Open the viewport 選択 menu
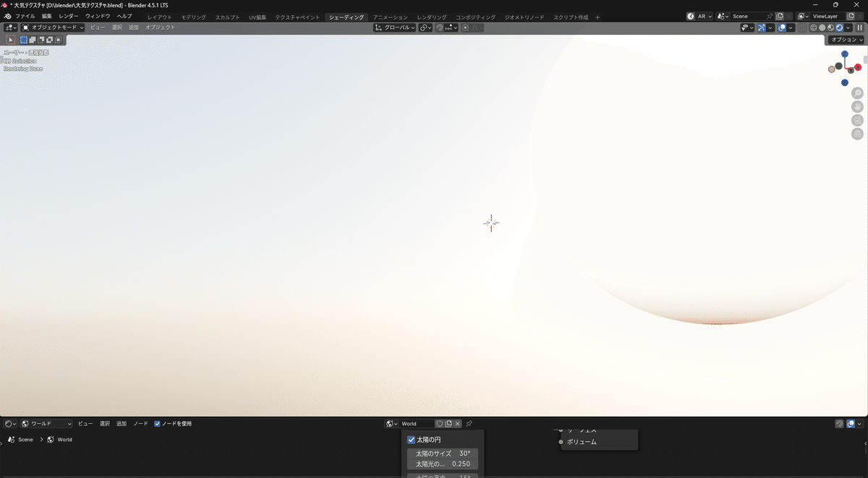The height and width of the screenshot is (478, 868). point(116,27)
